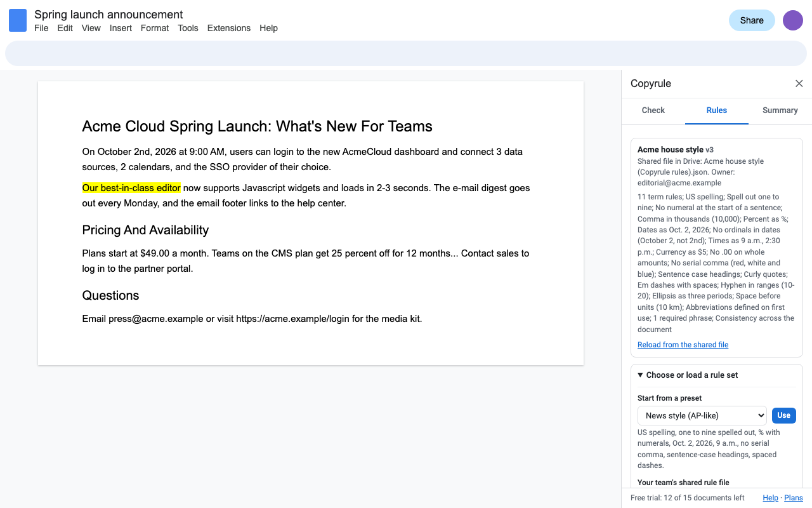The image size is (812, 508).
Task: Open the Edit menu
Action: coord(65,28)
